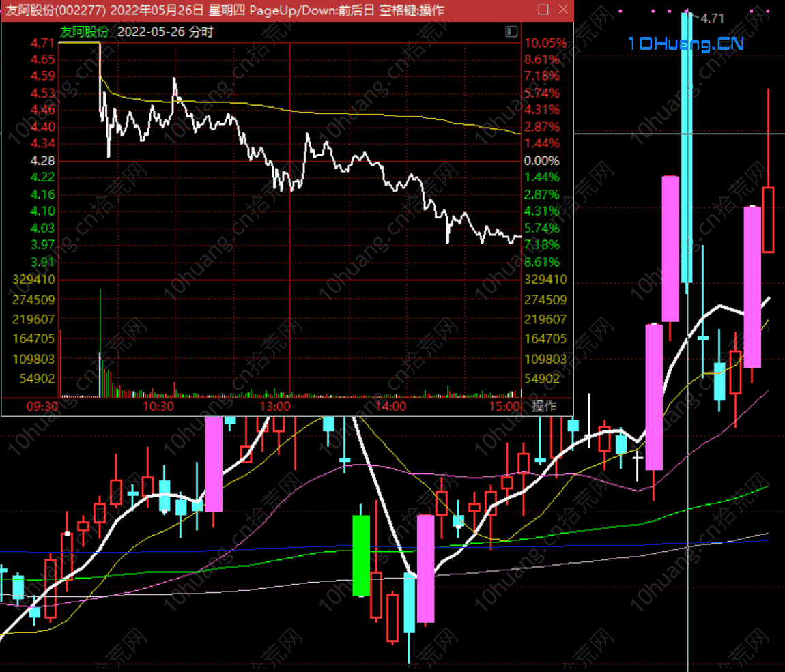This screenshot has height=672, width=785.
Task: Click 274509 on the right volume axis
Action: coord(545,300)
